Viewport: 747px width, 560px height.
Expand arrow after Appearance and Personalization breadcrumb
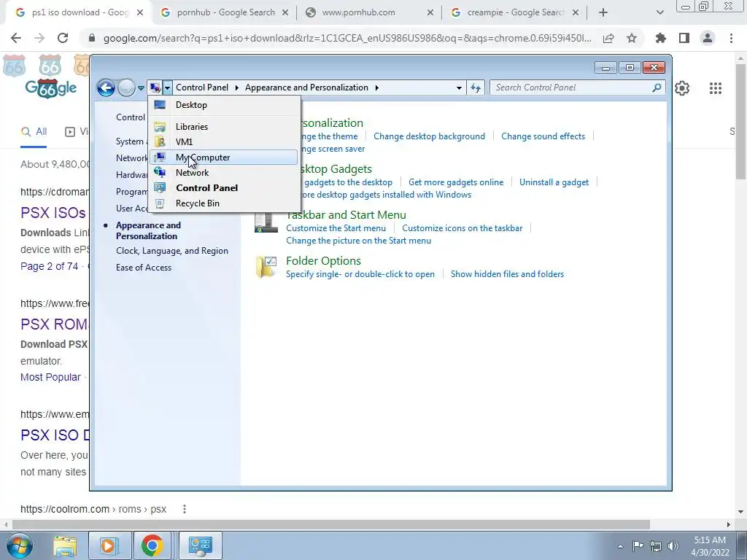[377, 87]
